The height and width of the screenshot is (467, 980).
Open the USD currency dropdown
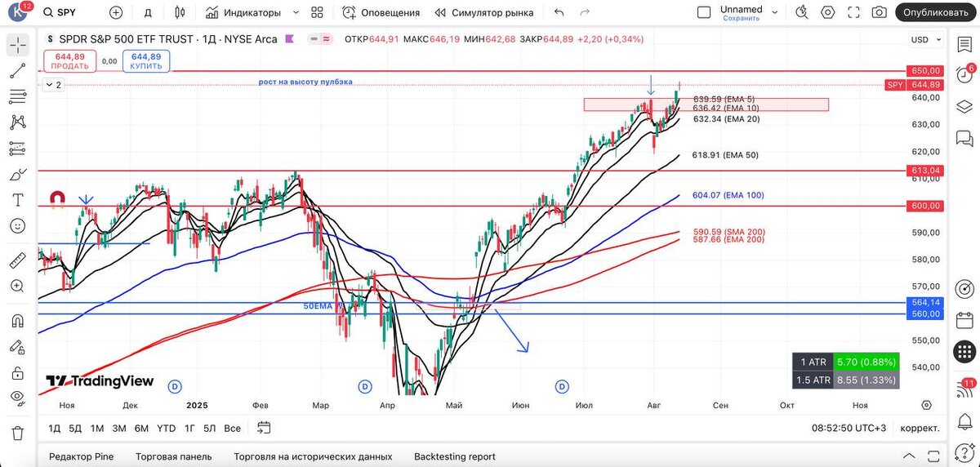click(x=926, y=40)
